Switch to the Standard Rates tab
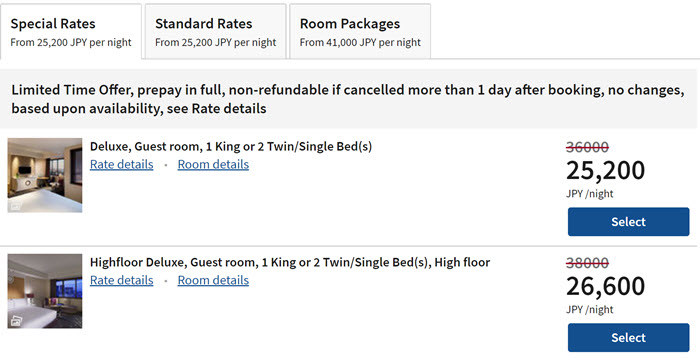The height and width of the screenshot is (364, 700). (x=216, y=32)
